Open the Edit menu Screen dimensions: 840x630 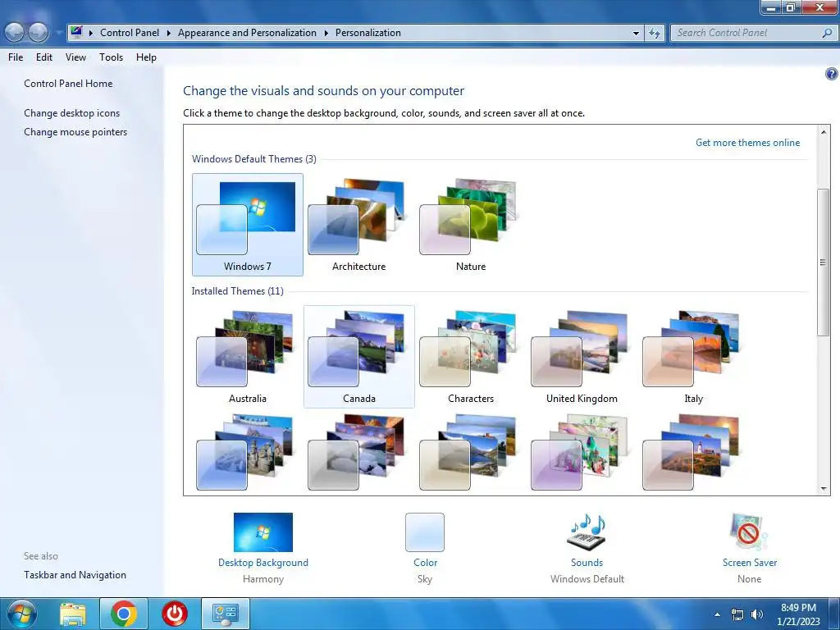point(44,57)
